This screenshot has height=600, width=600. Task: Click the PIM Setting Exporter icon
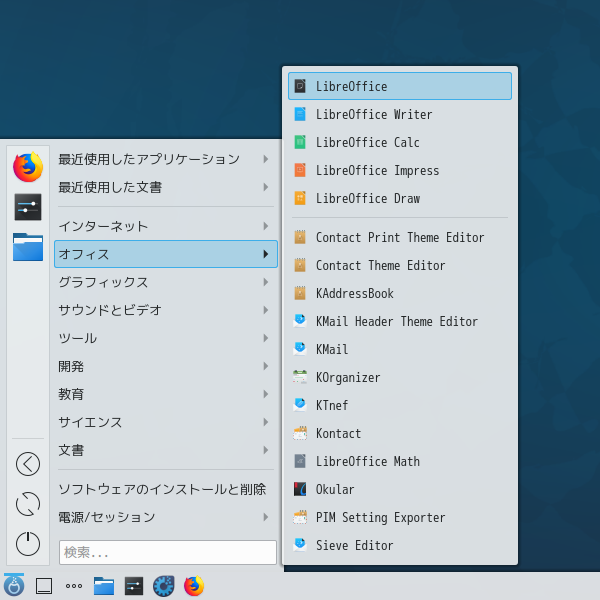click(300, 517)
